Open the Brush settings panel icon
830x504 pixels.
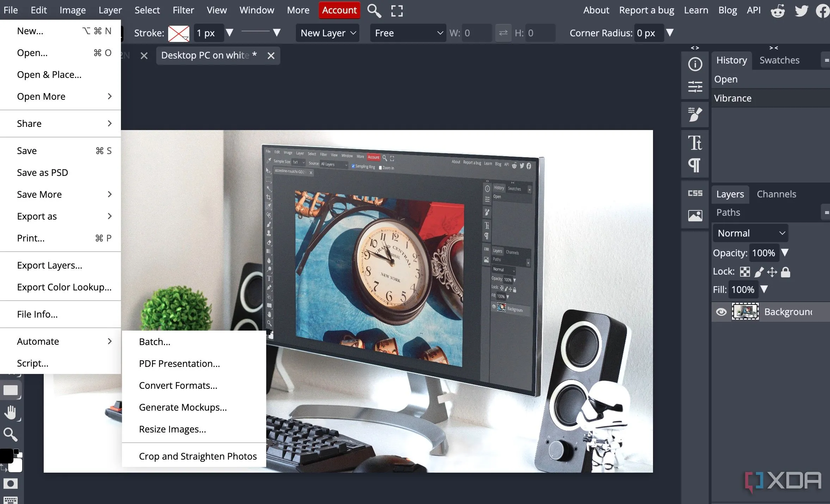pyautogui.click(x=695, y=115)
